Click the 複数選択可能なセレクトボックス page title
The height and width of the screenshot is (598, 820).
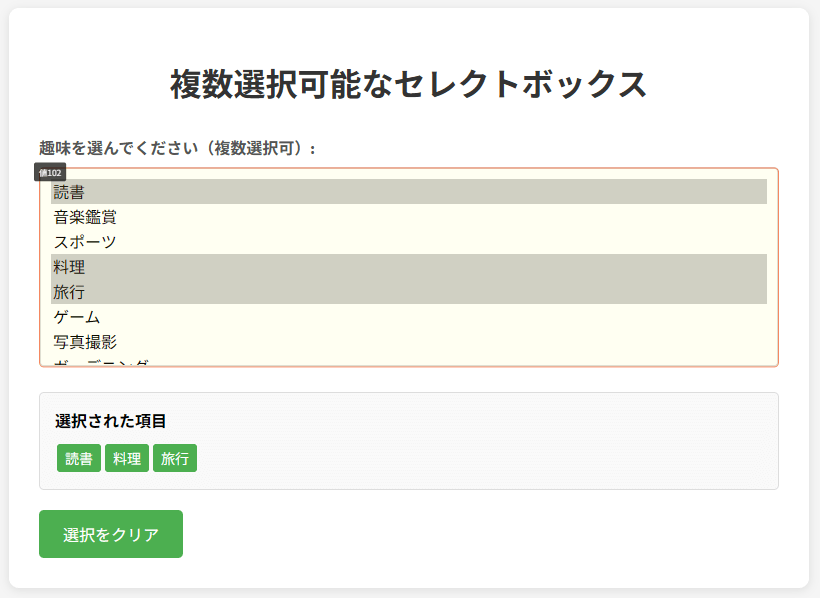pyautogui.click(x=409, y=84)
